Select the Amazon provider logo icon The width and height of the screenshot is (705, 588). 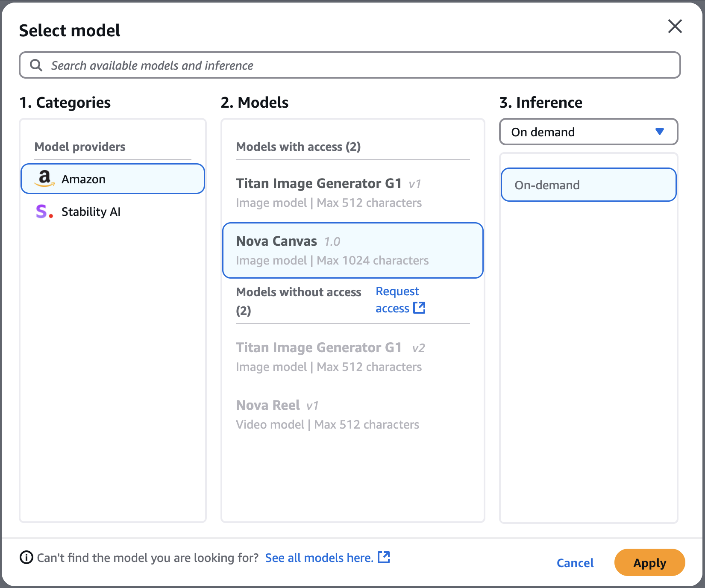coord(44,179)
